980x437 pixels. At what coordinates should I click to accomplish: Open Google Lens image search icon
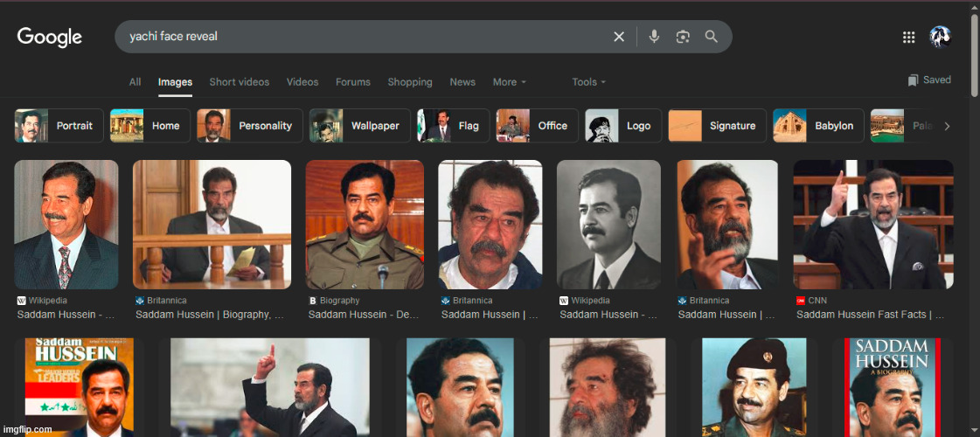pos(683,37)
